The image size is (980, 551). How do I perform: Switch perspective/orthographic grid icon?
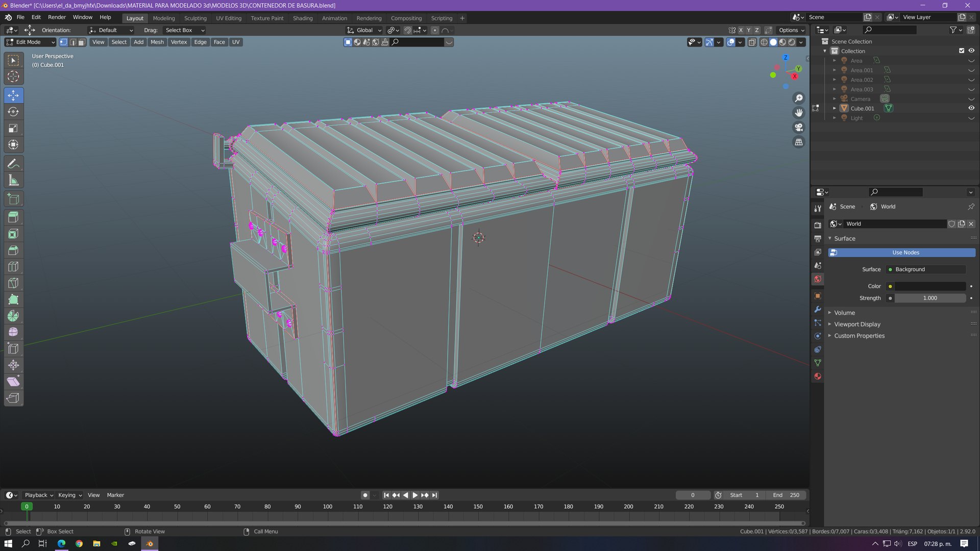(x=799, y=142)
